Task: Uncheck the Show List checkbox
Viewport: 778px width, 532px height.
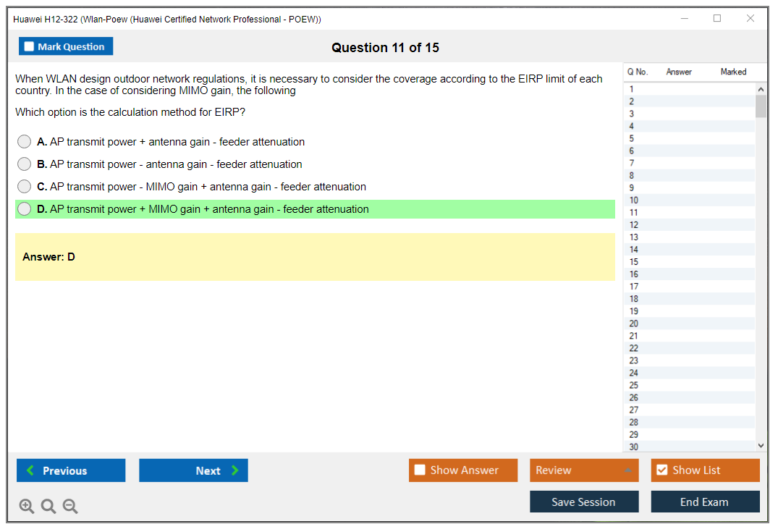Action: (661, 470)
